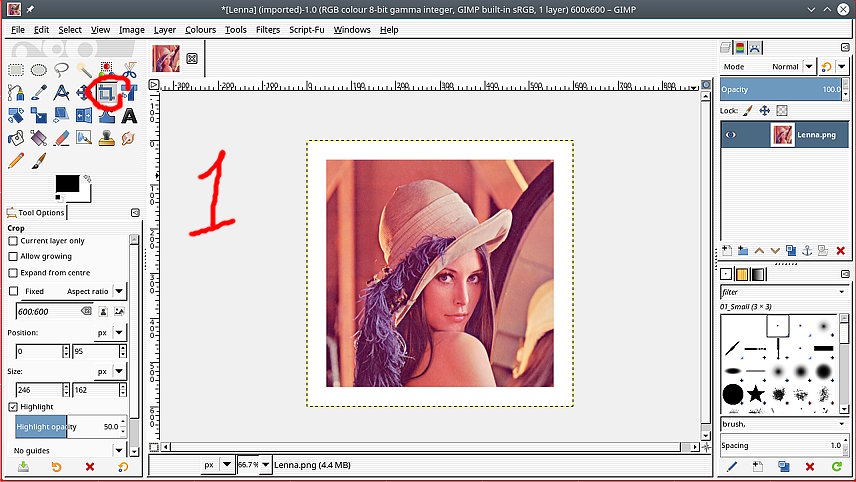This screenshot has height=482, width=856.
Task: Select the Scissors Select tool
Action: point(129,70)
